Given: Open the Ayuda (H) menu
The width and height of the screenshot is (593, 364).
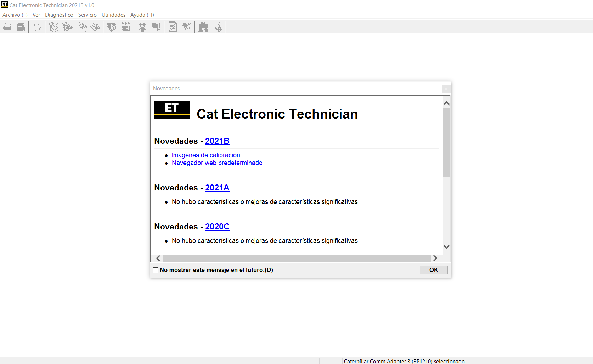Looking at the screenshot, I should (x=142, y=15).
